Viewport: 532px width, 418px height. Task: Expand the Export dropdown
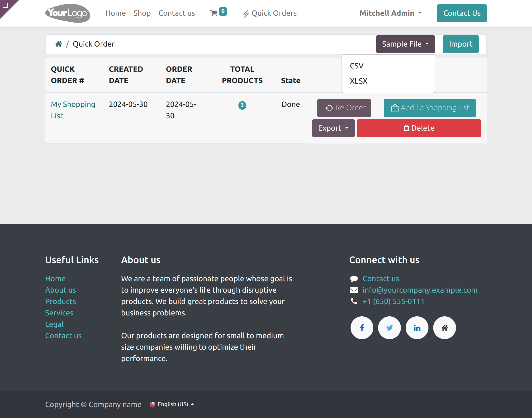click(333, 128)
